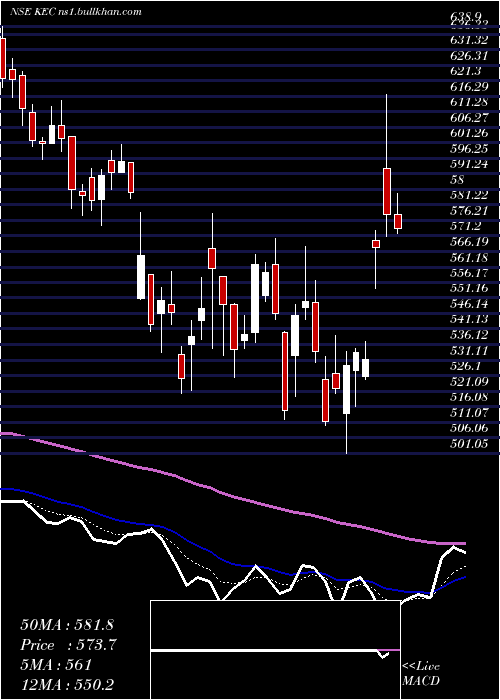Click the 601.26 price axis label
Image resolution: width=500 pixels, height=700 pixels.
(x=470, y=133)
